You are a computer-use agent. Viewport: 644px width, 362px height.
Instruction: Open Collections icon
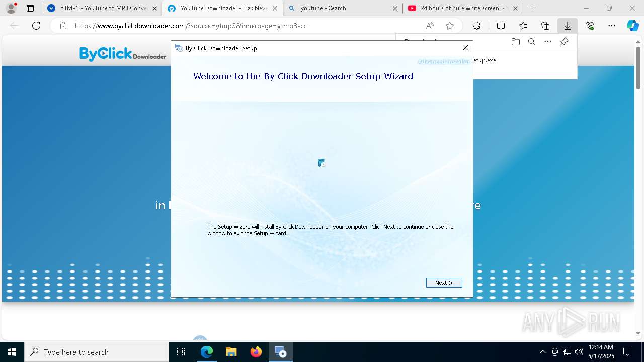(545, 26)
